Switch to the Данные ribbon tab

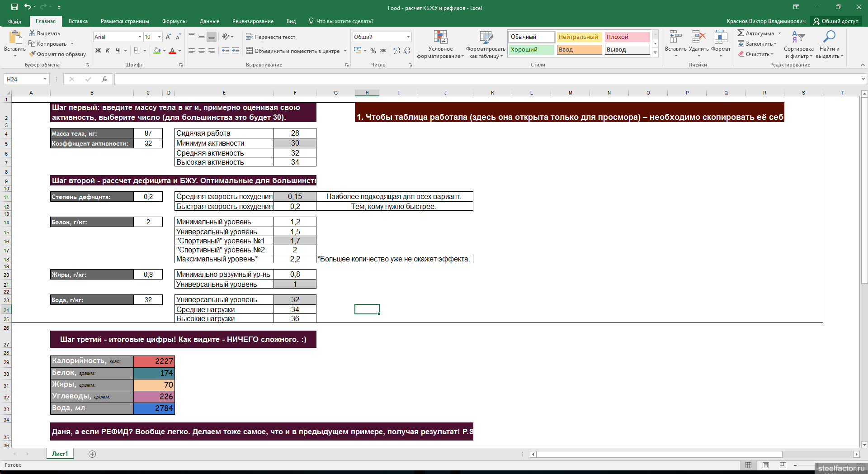click(x=209, y=21)
